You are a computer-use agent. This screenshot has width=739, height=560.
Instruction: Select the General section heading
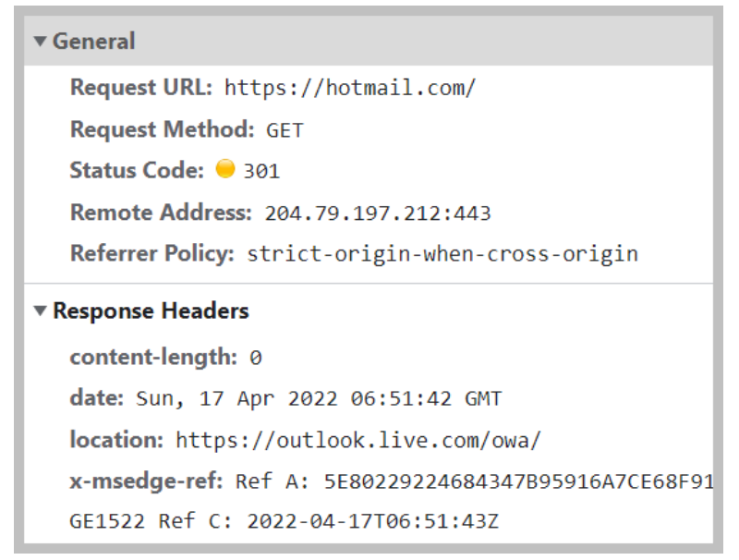click(94, 41)
